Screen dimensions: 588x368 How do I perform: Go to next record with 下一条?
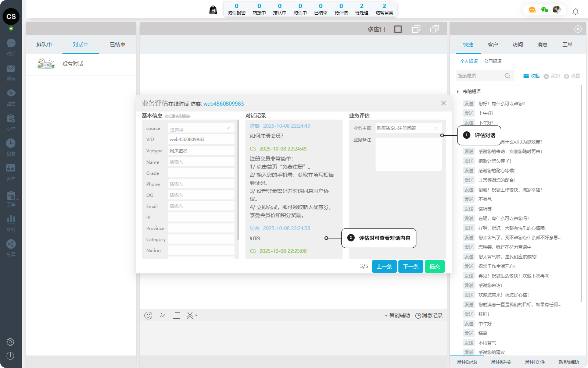coord(410,266)
